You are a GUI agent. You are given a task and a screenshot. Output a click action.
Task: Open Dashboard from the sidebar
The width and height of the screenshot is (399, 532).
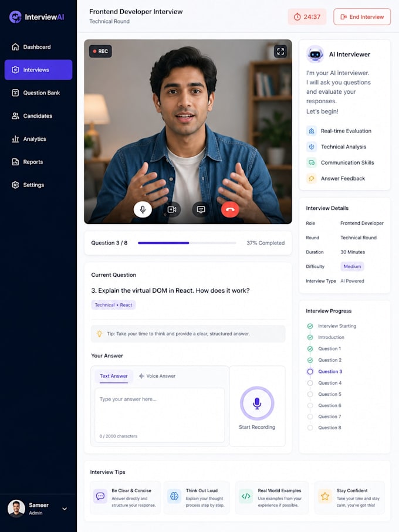[38, 47]
